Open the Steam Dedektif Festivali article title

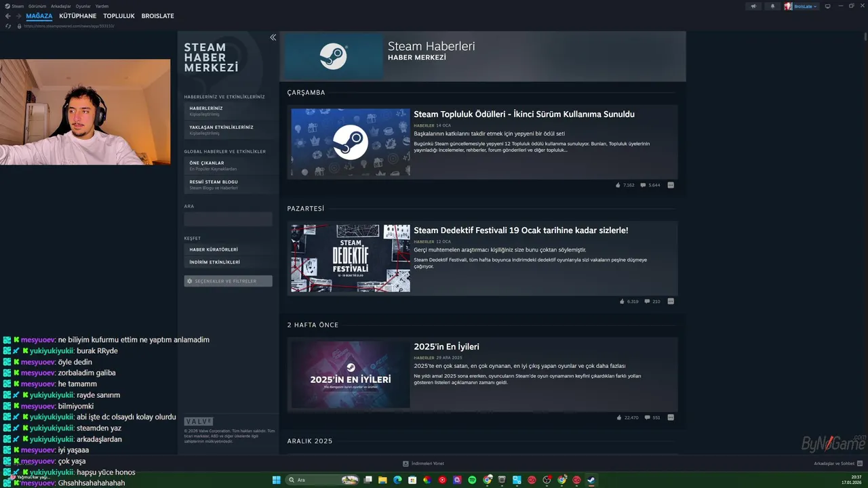coord(521,230)
